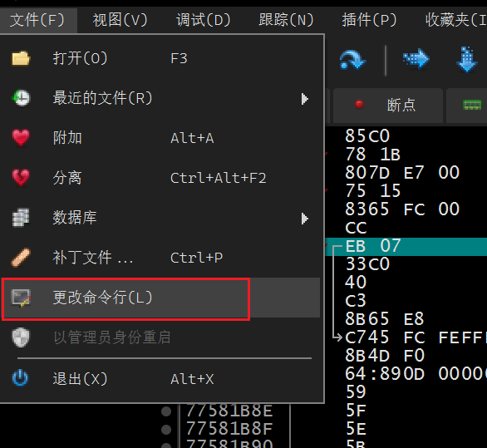Toggle breakpoint dot at 77581B8E
This screenshot has height=448, width=487.
coord(166,411)
